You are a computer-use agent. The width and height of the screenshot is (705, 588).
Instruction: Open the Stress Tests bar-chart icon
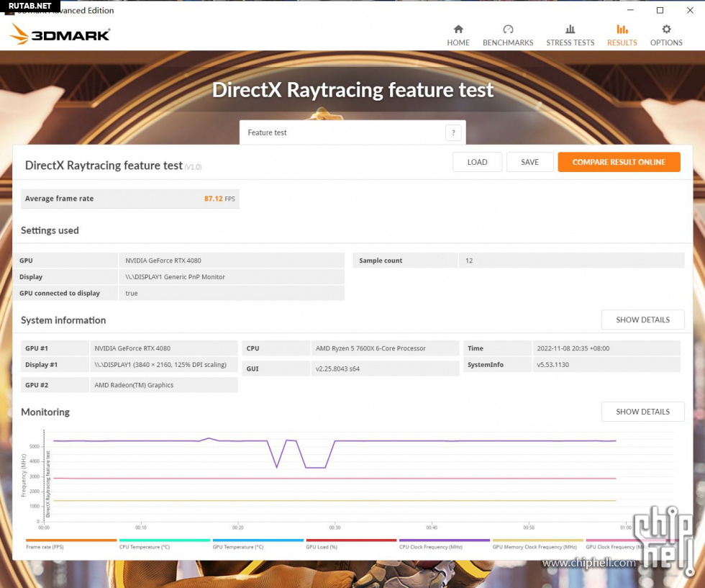coord(570,30)
